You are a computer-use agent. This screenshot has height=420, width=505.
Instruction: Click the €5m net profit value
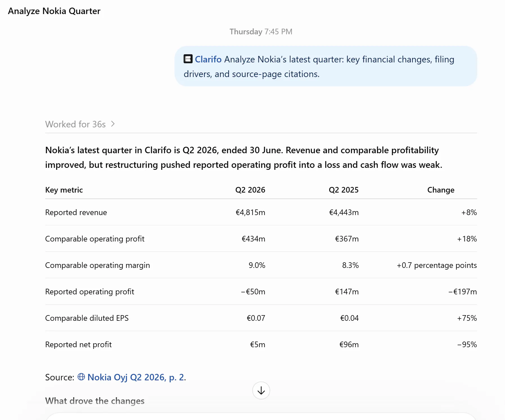pos(258,344)
